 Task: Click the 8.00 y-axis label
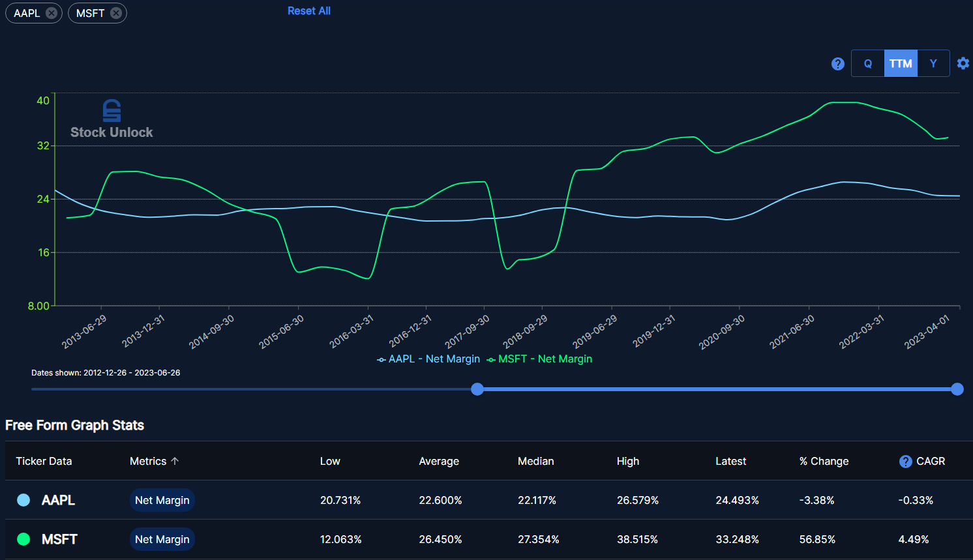pos(38,306)
